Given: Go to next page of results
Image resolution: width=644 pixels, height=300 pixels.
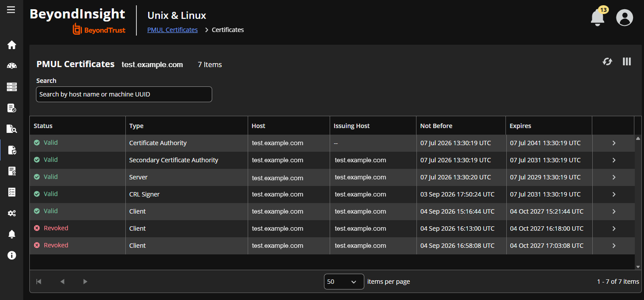Looking at the screenshot, I should 85,282.
